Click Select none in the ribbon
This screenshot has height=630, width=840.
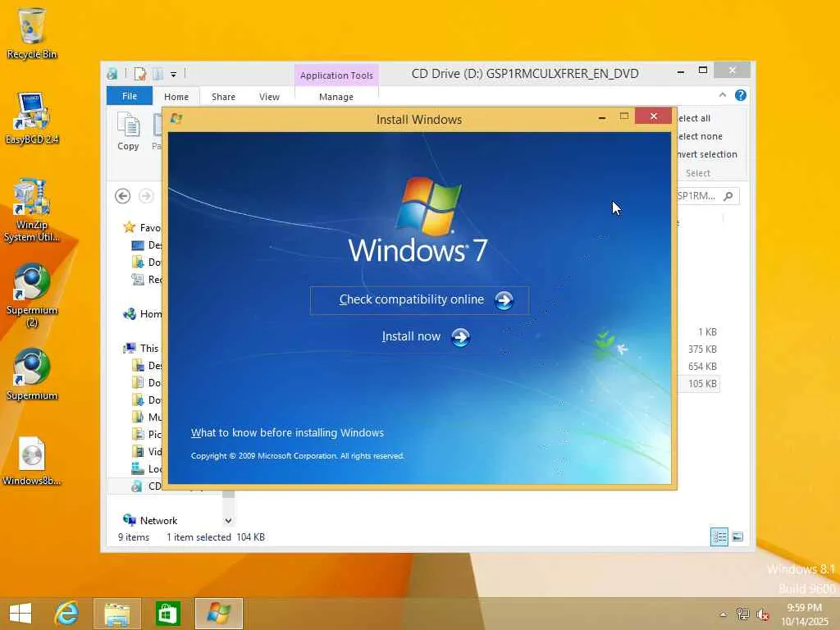pos(700,137)
